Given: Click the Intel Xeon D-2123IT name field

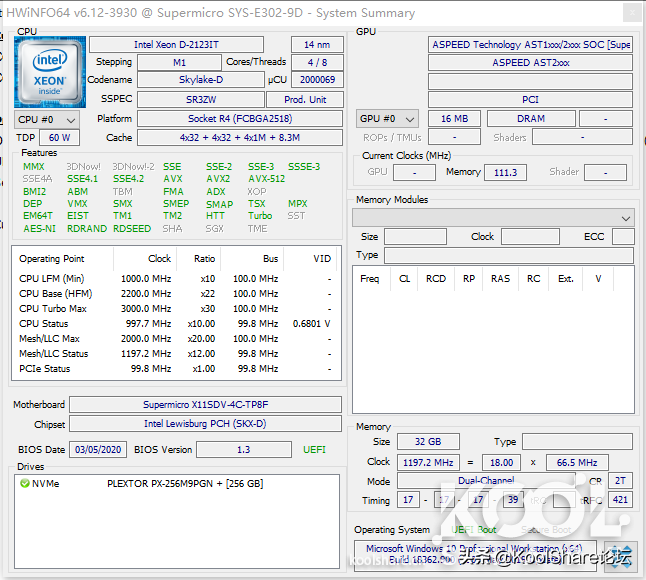Looking at the screenshot, I should coord(176,45).
